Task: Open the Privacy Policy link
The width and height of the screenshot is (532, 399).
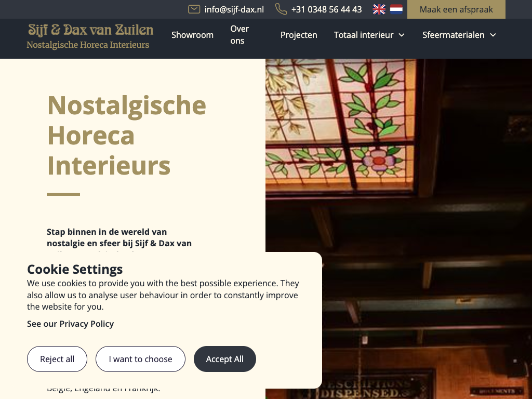Action: point(70,324)
